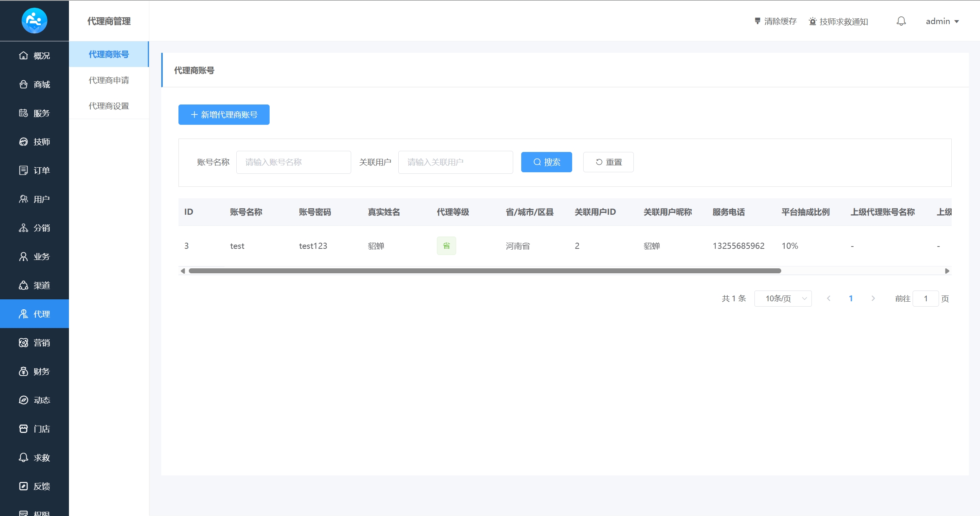Focus the 账号名称 input field
This screenshot has height=516, width=980.
point(293,162)
